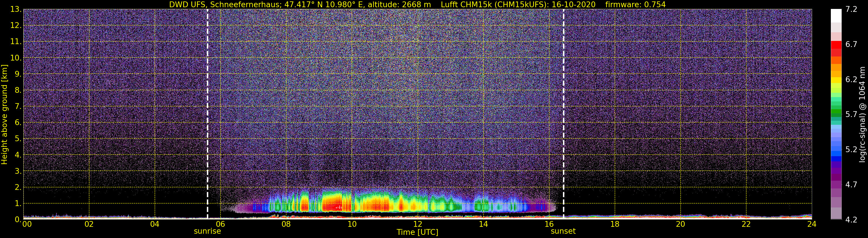
Task: Click the sunrise dashed vertical line
Action: 207,114
